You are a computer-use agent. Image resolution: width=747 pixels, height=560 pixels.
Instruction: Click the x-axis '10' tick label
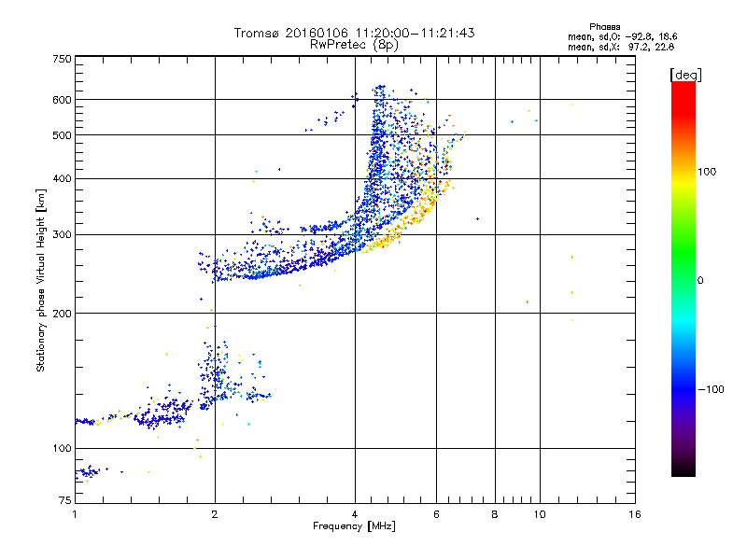[x=540, y=514]
